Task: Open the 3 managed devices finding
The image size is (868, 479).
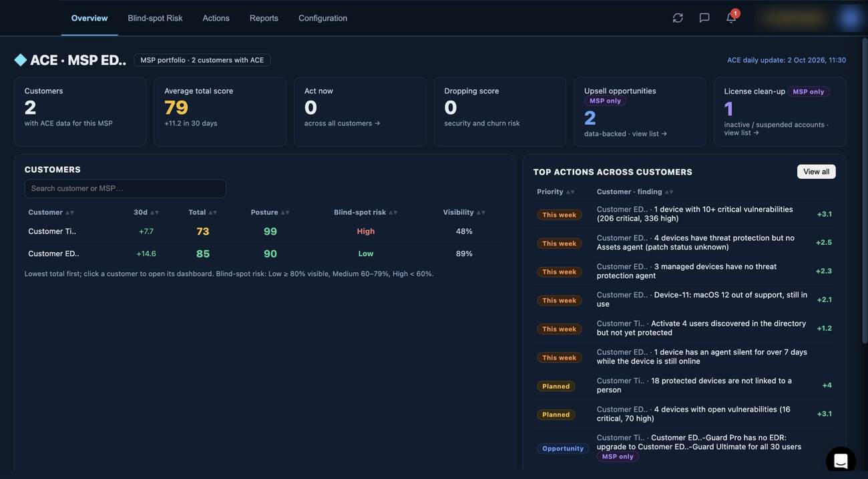Action: point(687,271)
